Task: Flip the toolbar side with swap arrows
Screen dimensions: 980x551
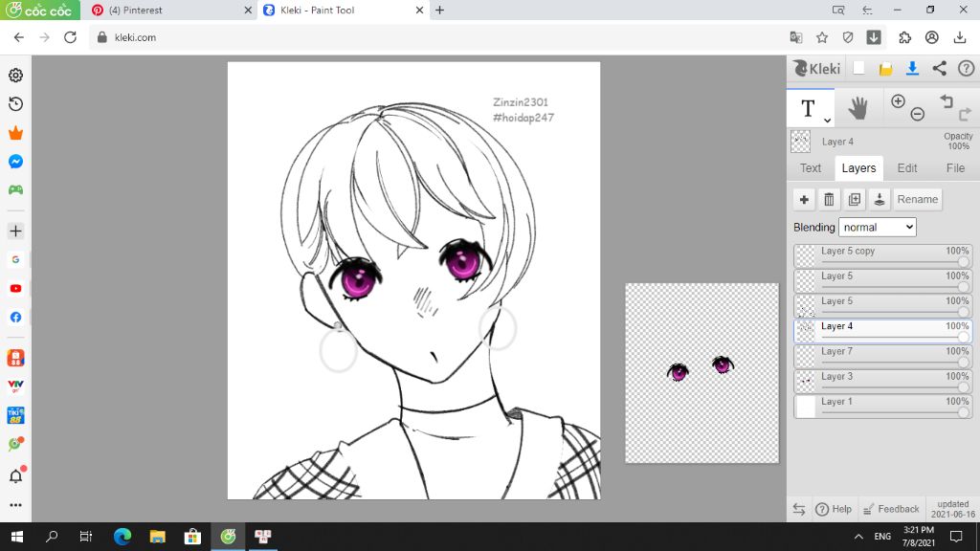Action: 799,509
